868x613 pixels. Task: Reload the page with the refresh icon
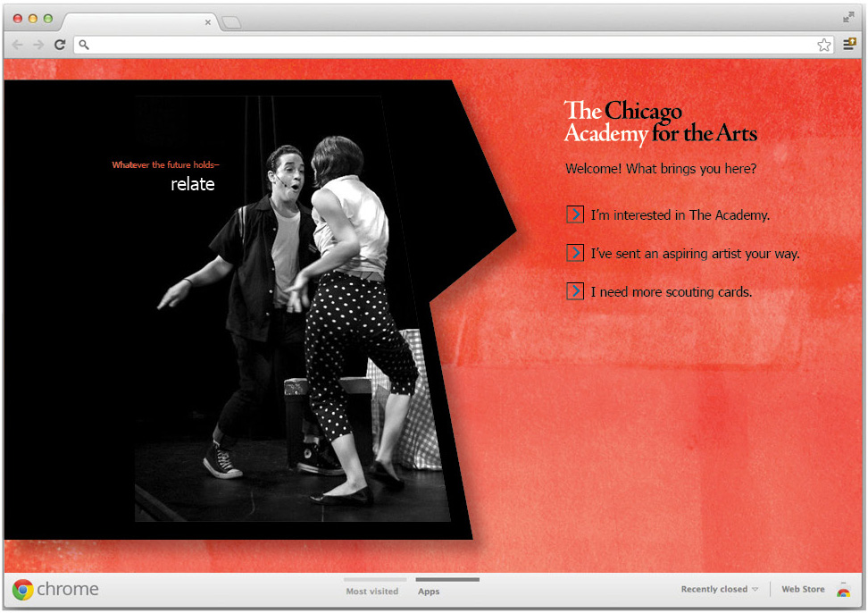click(x=60, y=45)
